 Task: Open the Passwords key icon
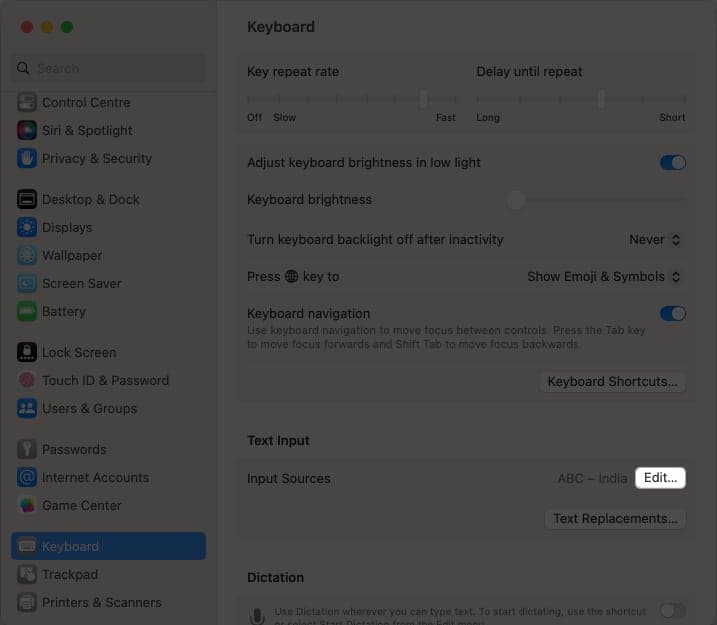27,449
